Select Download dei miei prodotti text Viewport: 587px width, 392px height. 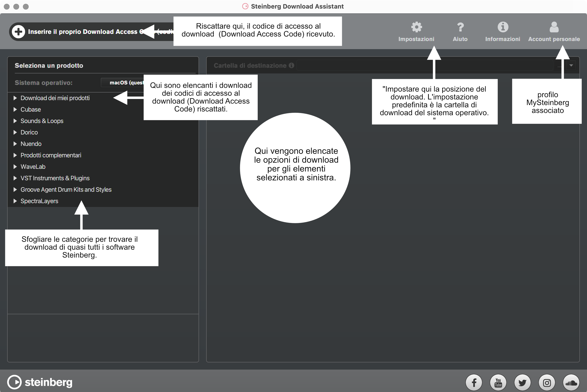tap(55, 98)
